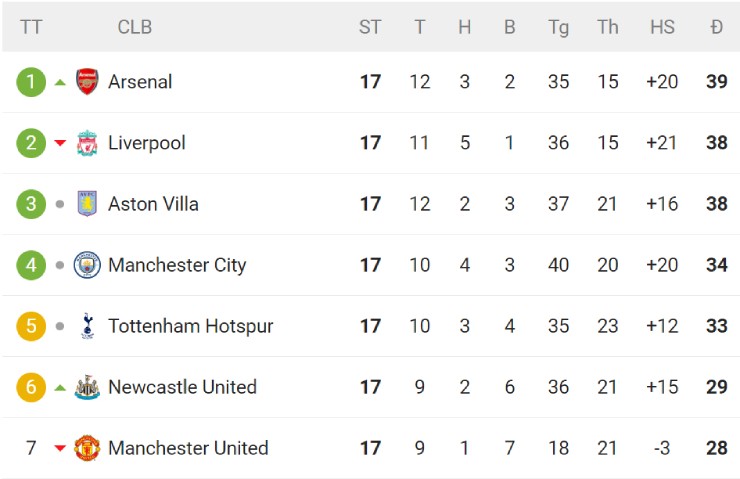Click Liverpool's red down-trend arrow
The height and width of the screenshot is (479, 740).
[60, 143]
